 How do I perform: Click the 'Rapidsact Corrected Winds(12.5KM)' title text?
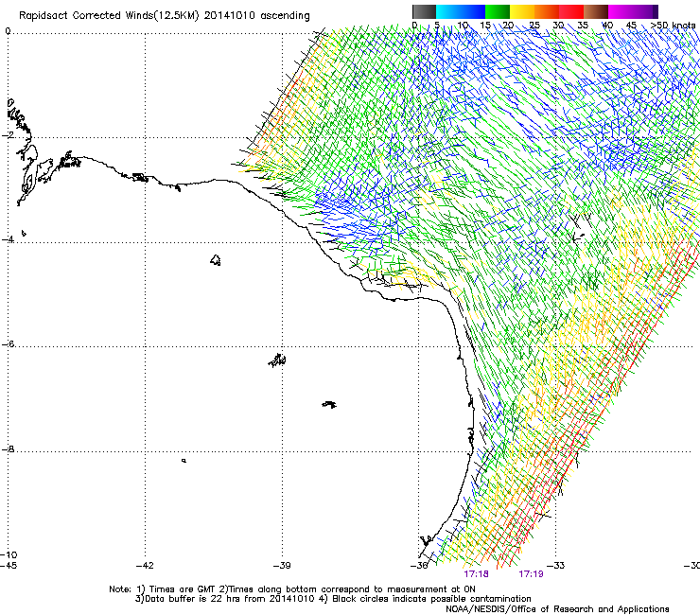(x=109, y=16)
